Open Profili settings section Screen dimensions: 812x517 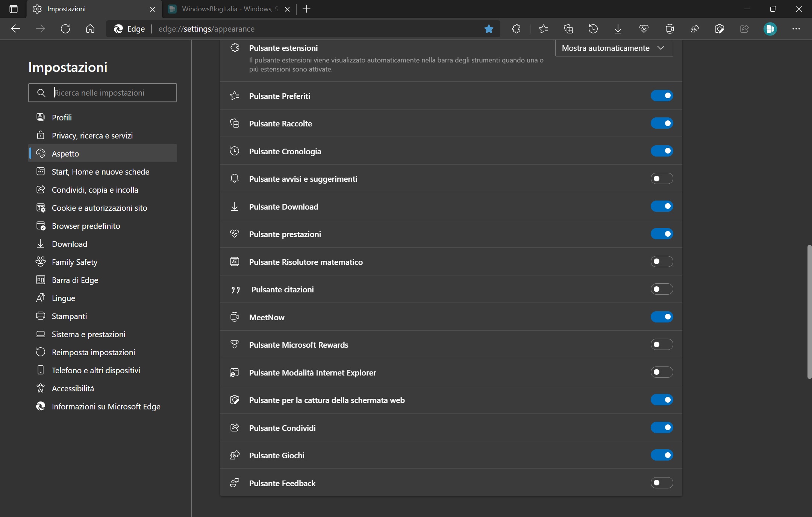point(103,117)
